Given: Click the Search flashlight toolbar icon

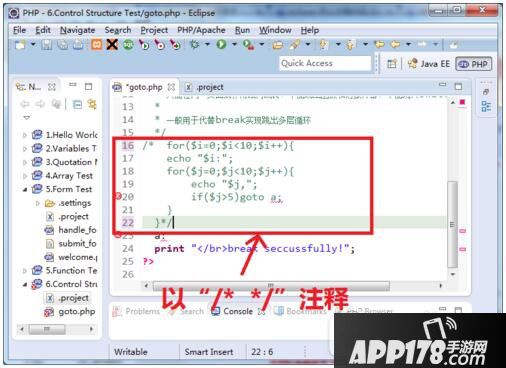Looking at the screenshot, I should click(x=295, y=44).
